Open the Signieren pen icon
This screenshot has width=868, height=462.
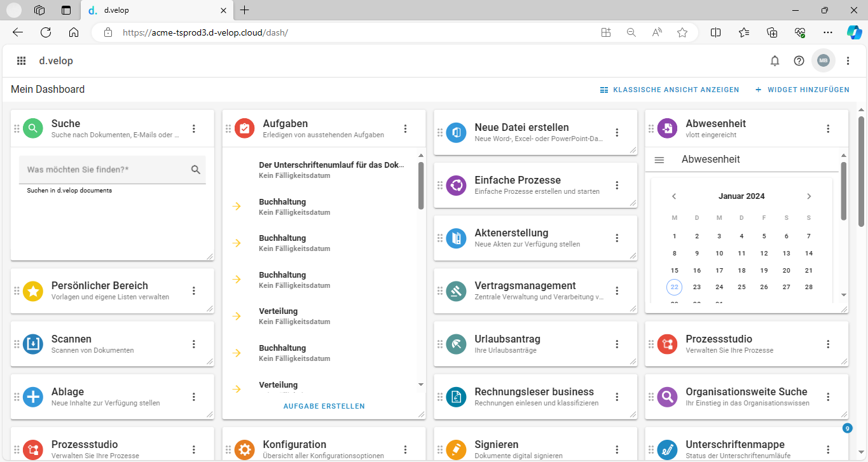[x=456, y=449]
